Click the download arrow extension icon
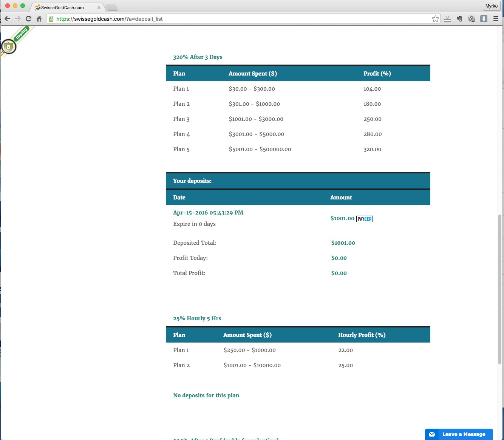The image size is (504, 440). 484,19
